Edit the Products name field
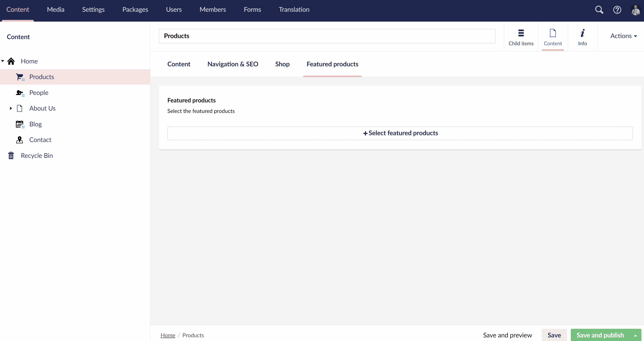 coord(327,36)
